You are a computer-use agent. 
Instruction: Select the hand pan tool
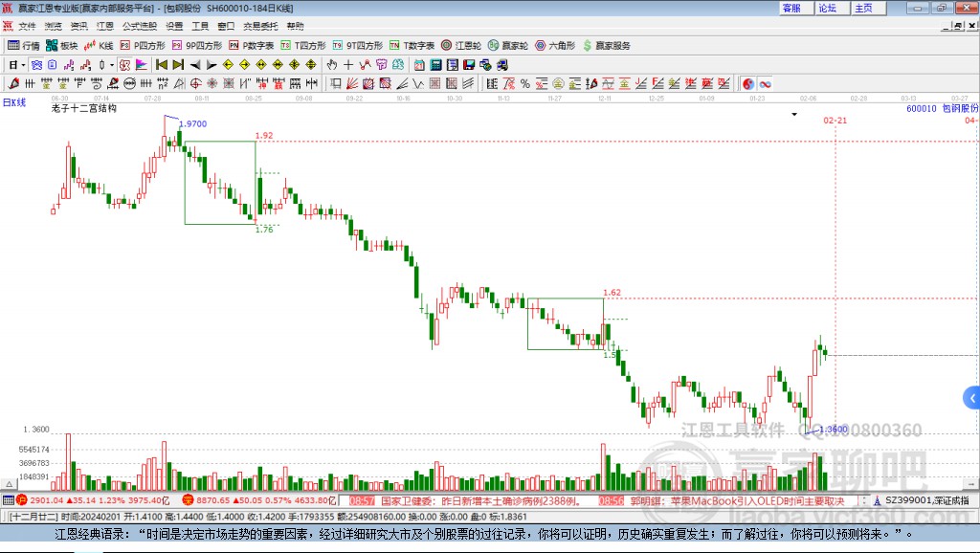(x=332, y=64)
